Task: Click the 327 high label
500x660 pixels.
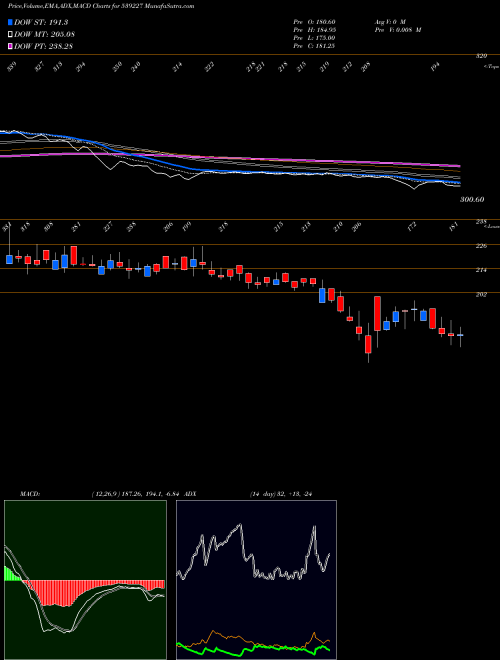Action: [x=39, y=67]
